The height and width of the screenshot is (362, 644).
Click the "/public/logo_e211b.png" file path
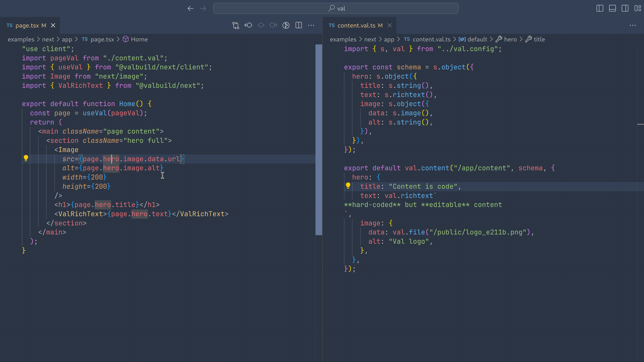pyautogui.click(x=478, y=232)
